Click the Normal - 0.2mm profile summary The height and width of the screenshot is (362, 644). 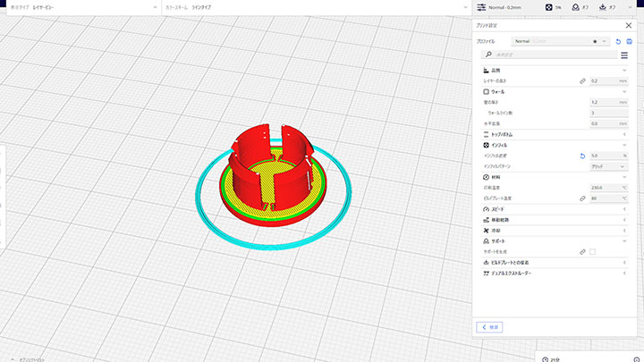499,7
